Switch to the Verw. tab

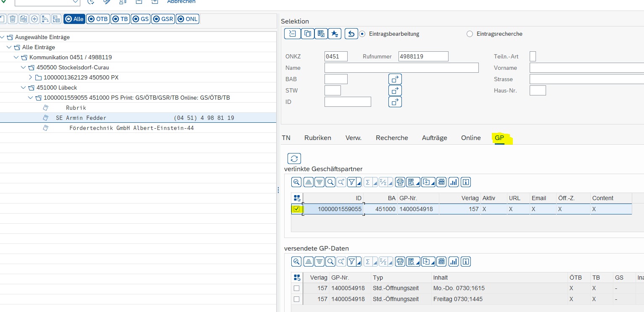click(354, 137)
